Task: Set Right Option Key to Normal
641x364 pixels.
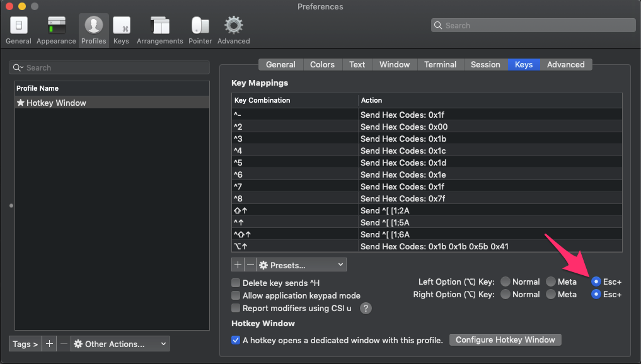Action: coord(505,294)
